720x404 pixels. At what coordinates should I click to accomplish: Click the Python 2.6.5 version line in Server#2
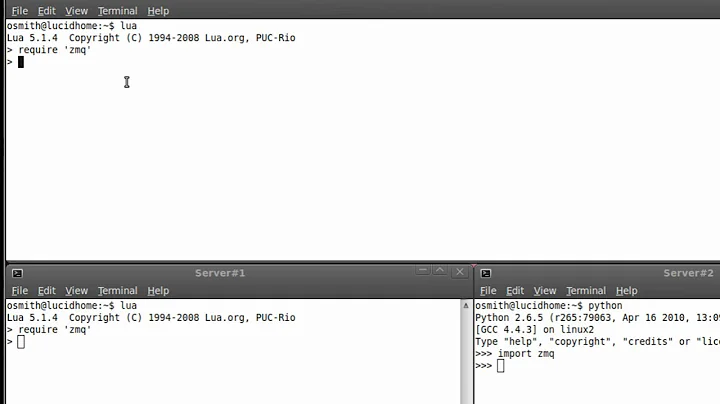click(x=597, y=318)
